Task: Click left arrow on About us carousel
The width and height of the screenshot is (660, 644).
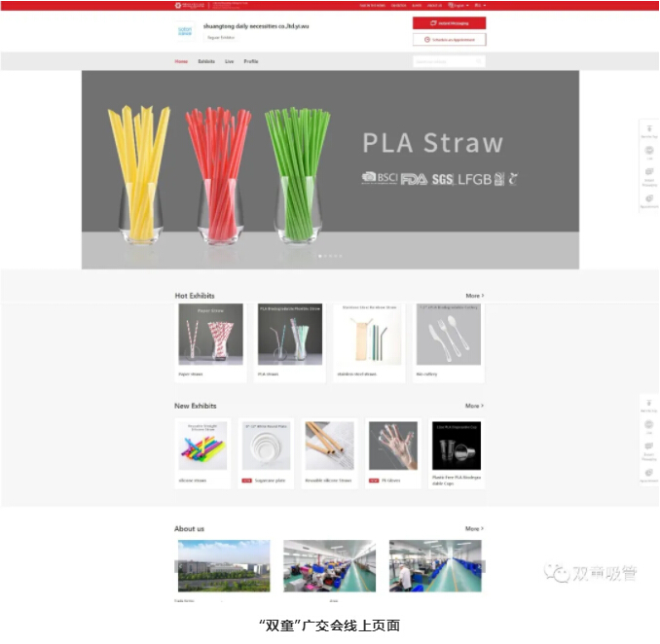Action: [177, 566]
